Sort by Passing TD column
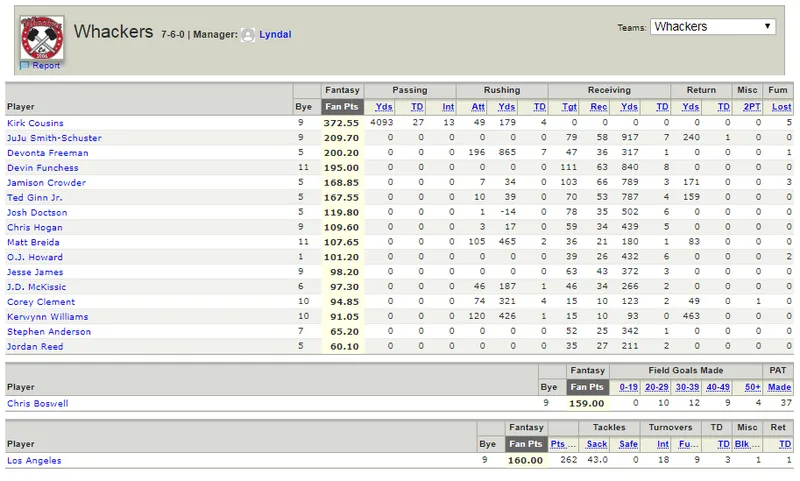This screenshot has height=481, width=800. 417,107
